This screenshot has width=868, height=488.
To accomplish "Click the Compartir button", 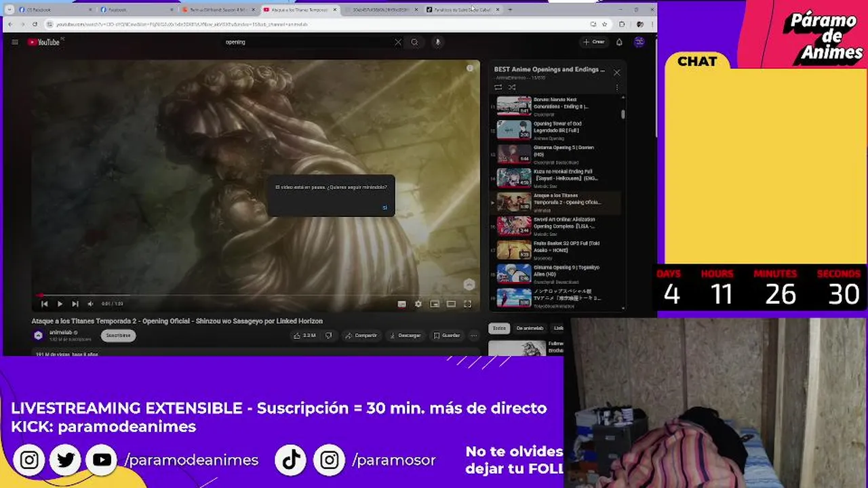I will point(361,335).
